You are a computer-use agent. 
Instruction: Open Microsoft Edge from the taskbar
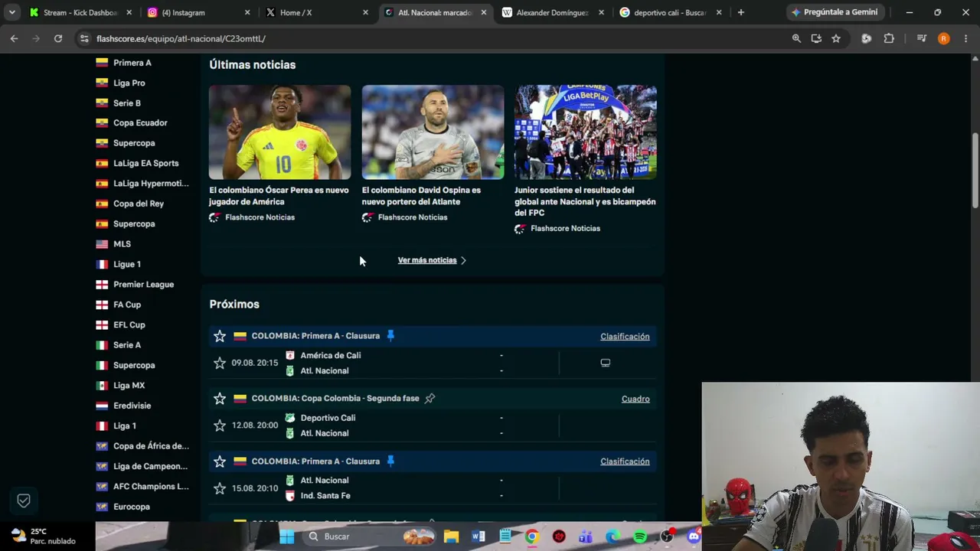click(x=613, y=536)
